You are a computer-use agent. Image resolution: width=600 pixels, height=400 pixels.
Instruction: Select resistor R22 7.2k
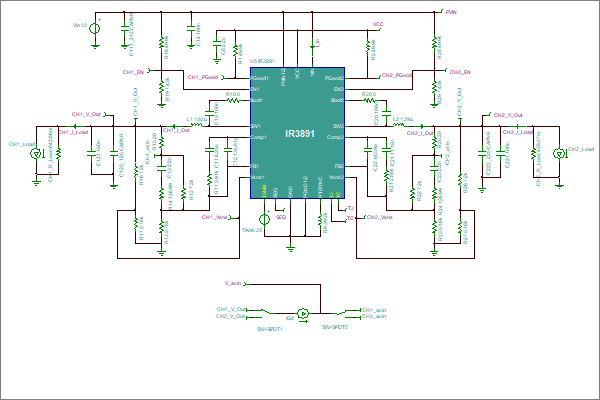[412, 193]
